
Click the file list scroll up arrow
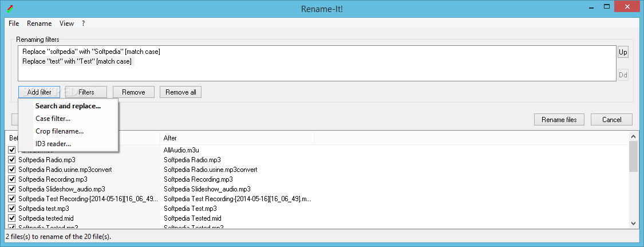(x=633, y=136)
